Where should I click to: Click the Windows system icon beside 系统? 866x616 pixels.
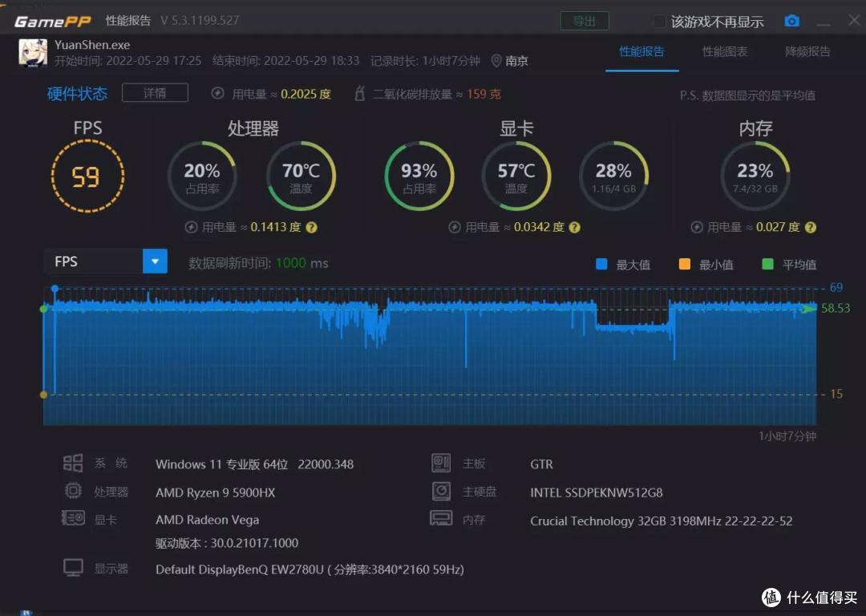73,463
